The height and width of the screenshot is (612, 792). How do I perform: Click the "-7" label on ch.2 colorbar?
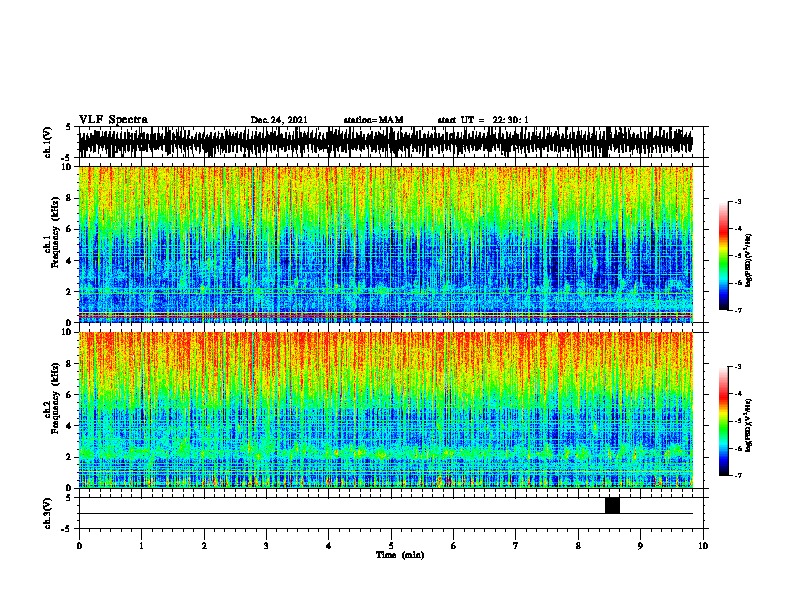click(737, 475)
